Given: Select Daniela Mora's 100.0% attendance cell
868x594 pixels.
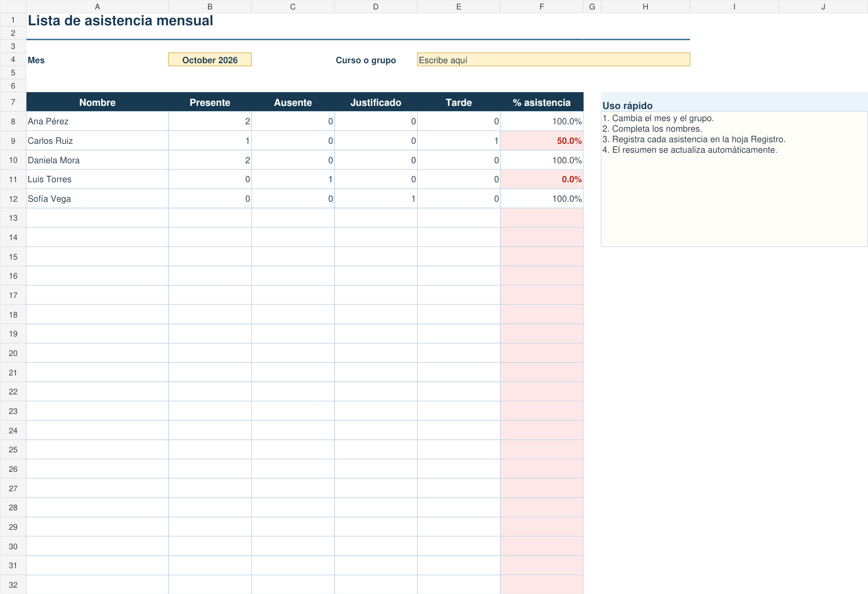Looking at the screenshot, I should (541, 160).
